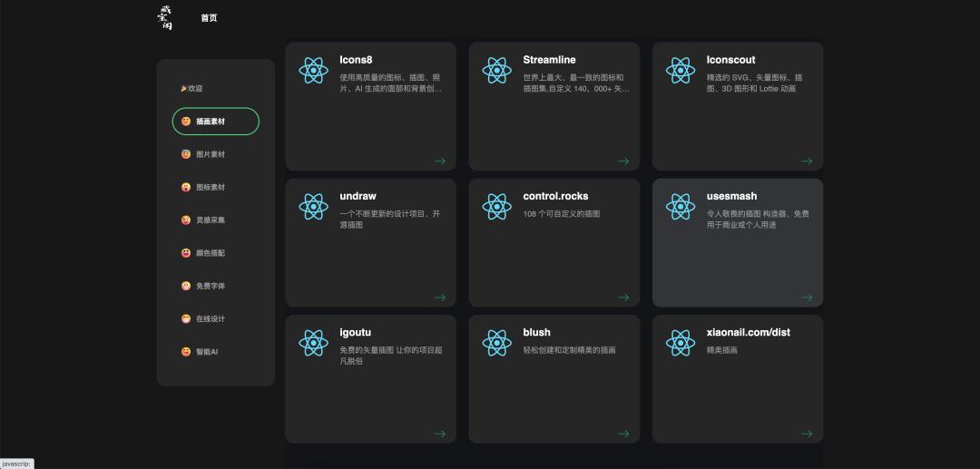Click the React logo on Streamline card
This screenshot has width=980, height=469.
[x=497, y=71]
